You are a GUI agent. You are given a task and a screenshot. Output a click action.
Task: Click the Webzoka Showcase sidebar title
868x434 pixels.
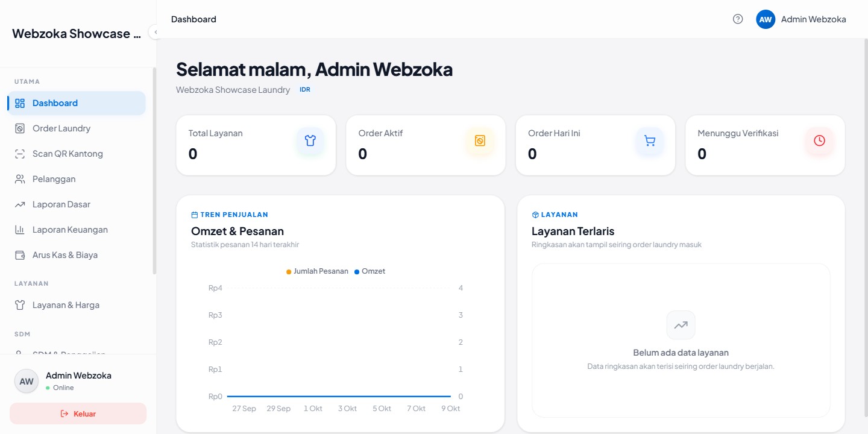76,34
